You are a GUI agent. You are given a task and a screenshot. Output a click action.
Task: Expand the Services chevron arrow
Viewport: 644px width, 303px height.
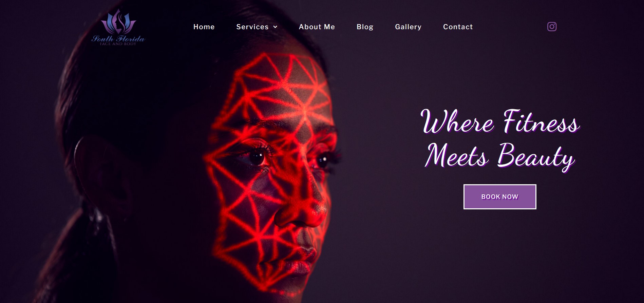pos(275,27)
